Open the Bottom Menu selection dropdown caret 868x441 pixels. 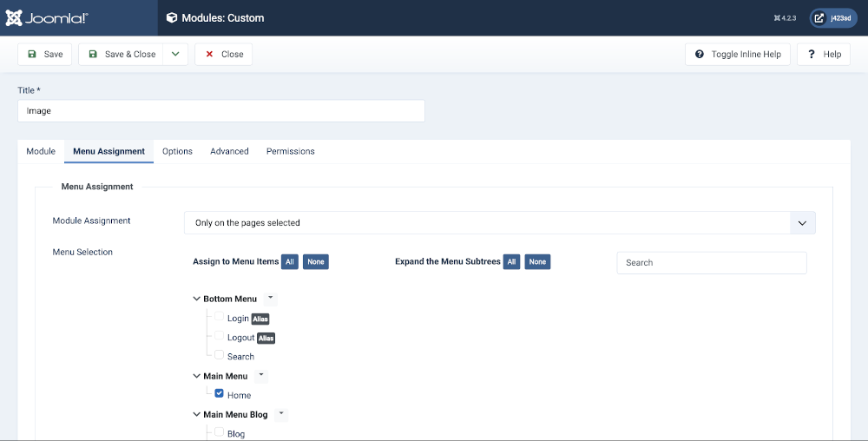tap(270, 299)
